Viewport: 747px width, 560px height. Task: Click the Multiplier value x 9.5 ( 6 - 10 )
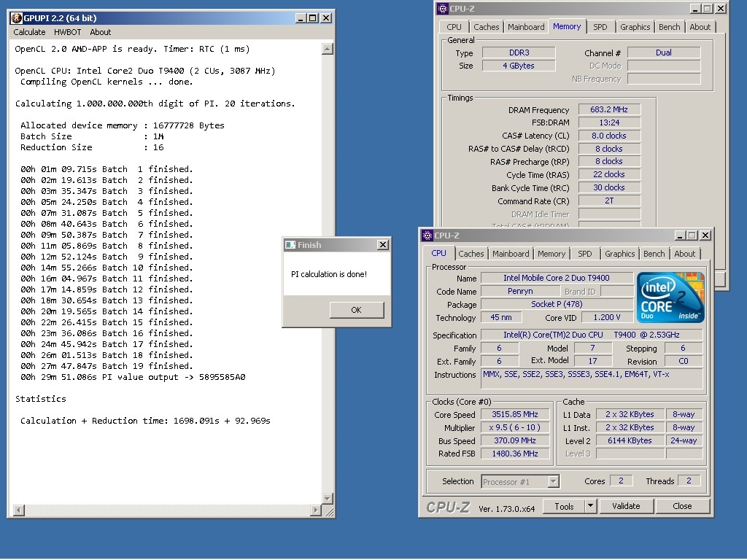(x=515, y=427)
